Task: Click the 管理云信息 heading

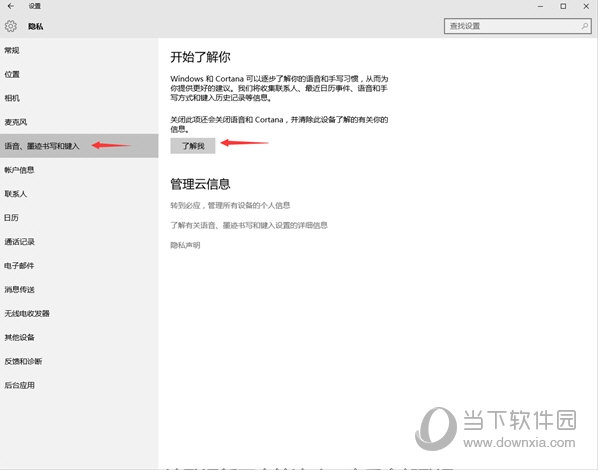Action: click(x=200, y=184)
